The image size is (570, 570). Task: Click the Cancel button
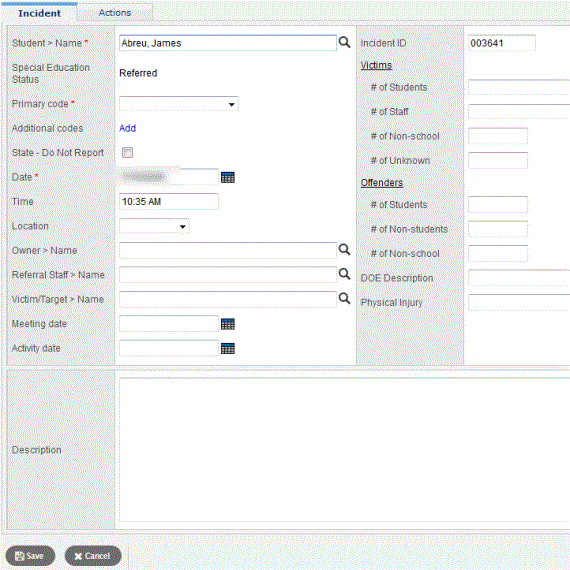coord(93,556)
